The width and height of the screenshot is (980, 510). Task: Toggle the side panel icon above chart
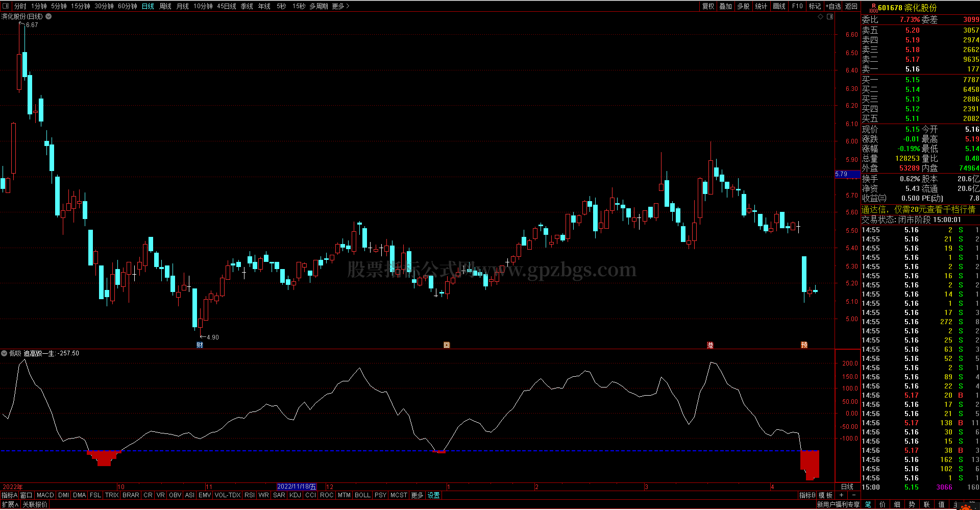tap(830, 17)
